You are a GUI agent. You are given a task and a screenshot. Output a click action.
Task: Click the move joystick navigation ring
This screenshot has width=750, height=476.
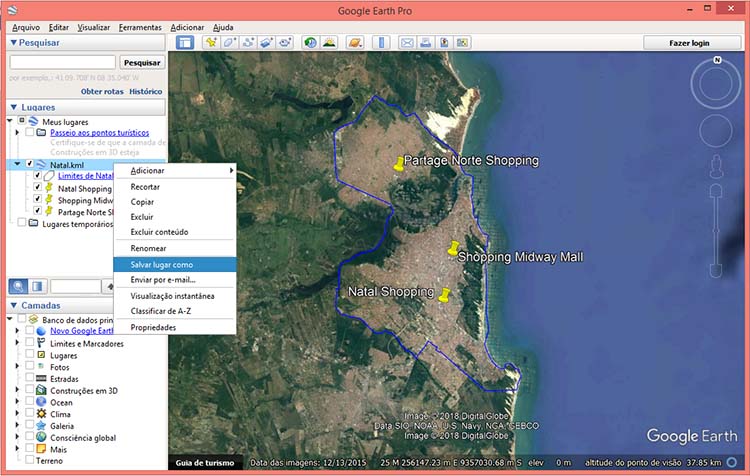point(716,131)
